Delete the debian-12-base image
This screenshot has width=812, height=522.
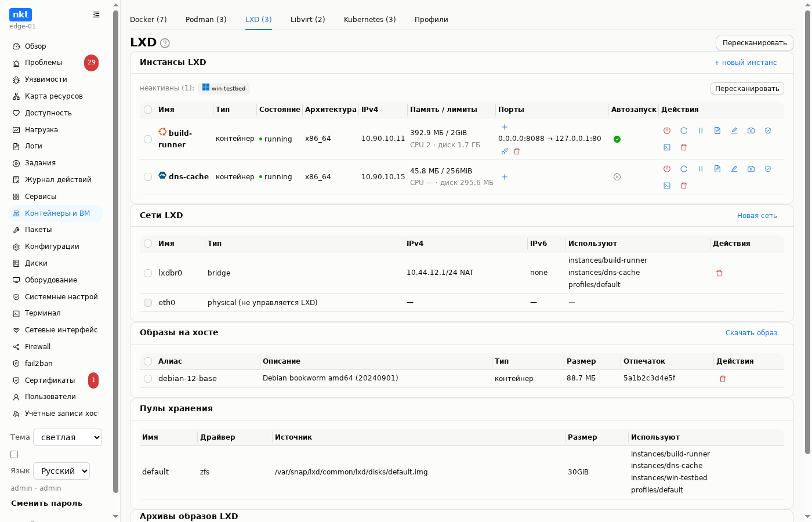click(x=723, y=379)
